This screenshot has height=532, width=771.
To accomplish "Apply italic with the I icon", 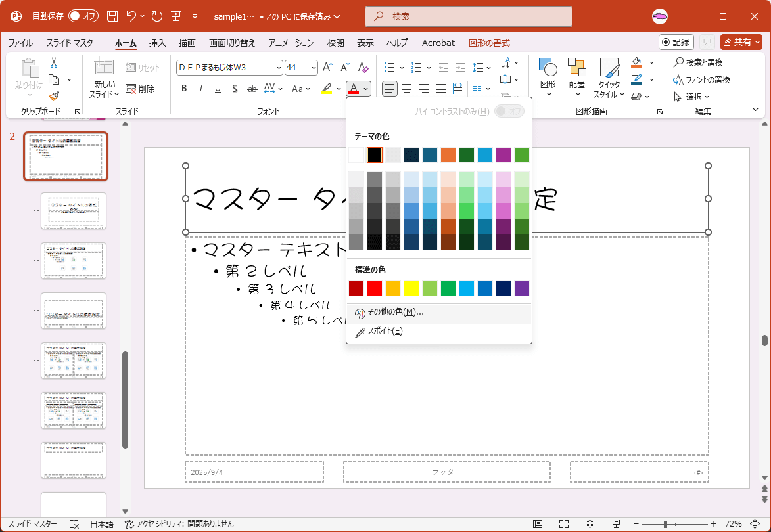I will (x=201, y=89).
